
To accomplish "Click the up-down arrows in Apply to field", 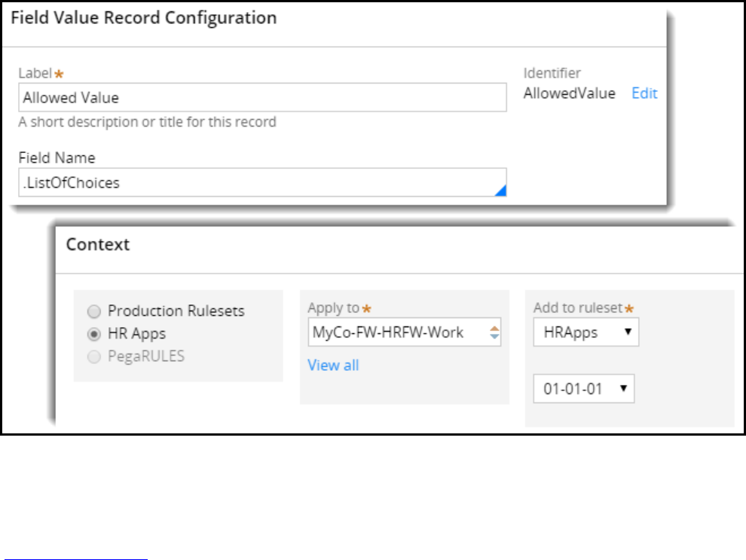I will pyautogui.click(x=494, y=332).
